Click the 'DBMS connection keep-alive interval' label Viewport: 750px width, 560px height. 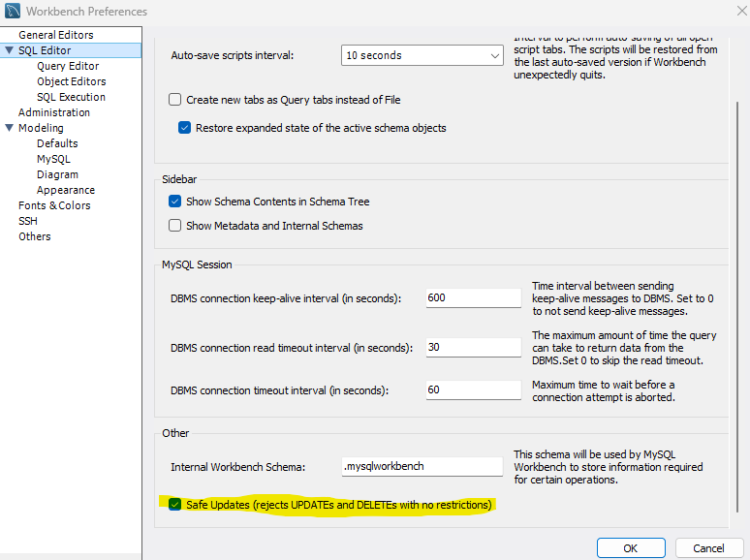pos(286,298)
